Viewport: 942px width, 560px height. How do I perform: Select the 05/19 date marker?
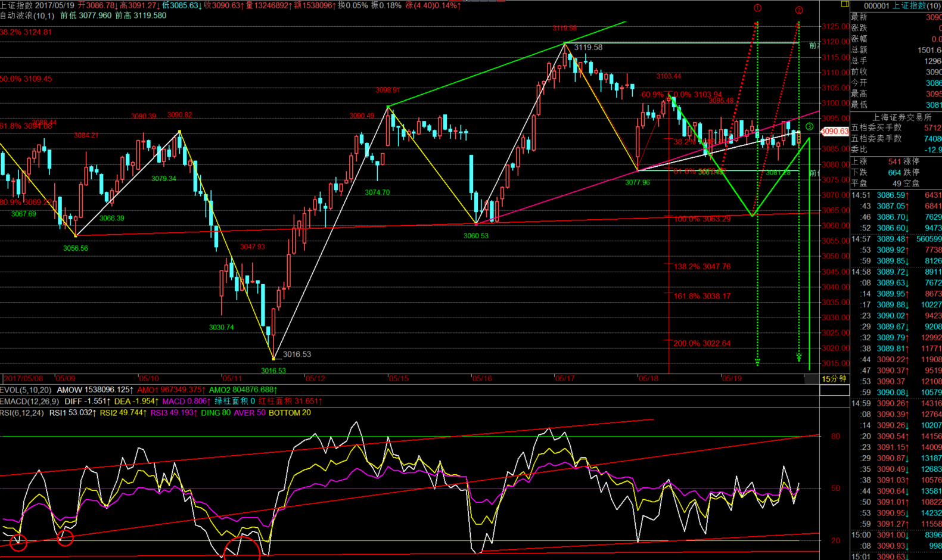pos(732,378)
